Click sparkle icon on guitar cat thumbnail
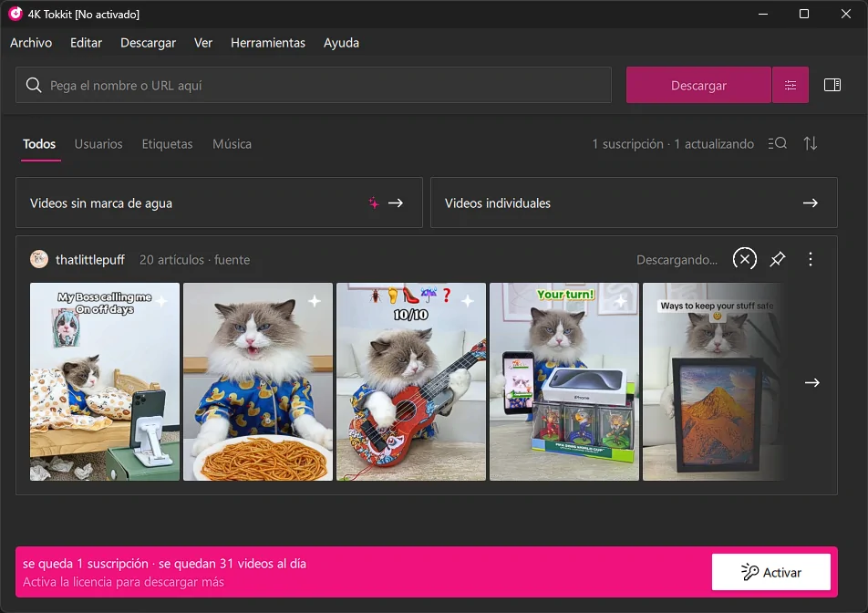 pos(468,301)
